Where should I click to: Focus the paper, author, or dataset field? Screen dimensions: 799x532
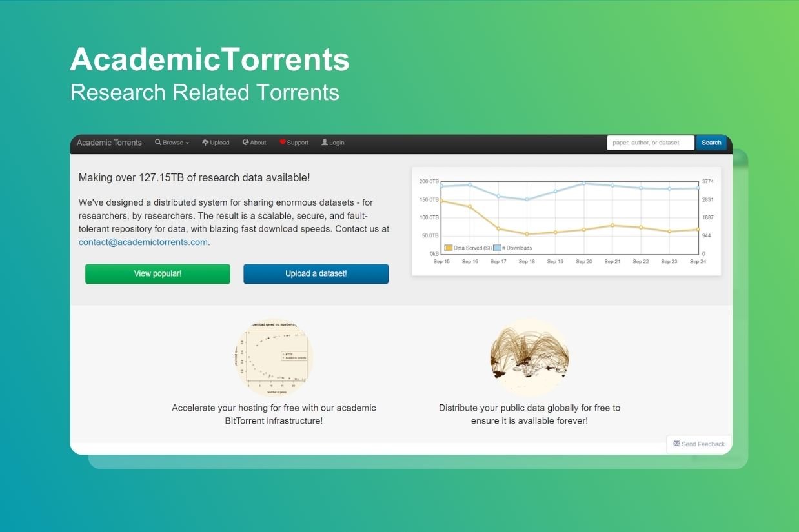(x=650, y=143)
